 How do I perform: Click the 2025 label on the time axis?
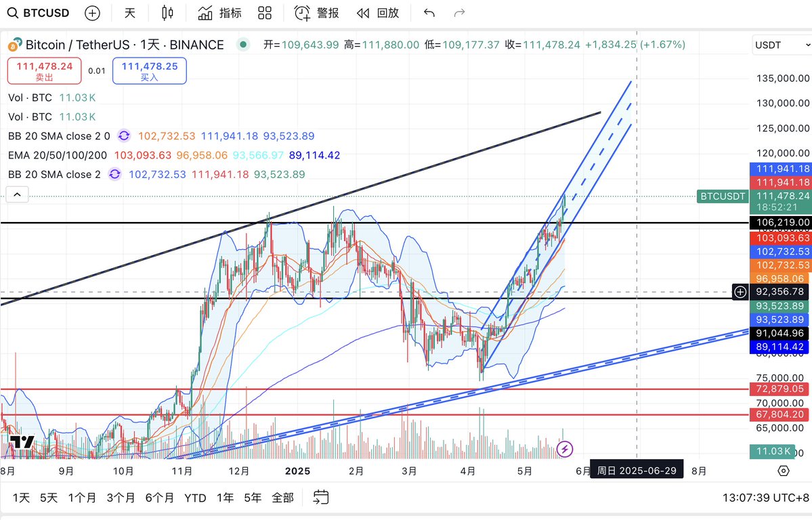(298, 471)
